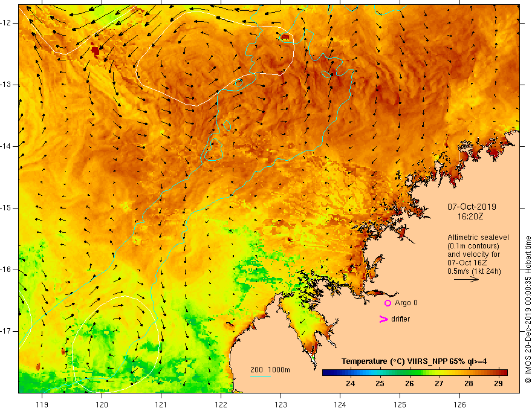Click the cyan 200 1000m isobath legend line
532x411 pixels.
[x=260, y=376]
